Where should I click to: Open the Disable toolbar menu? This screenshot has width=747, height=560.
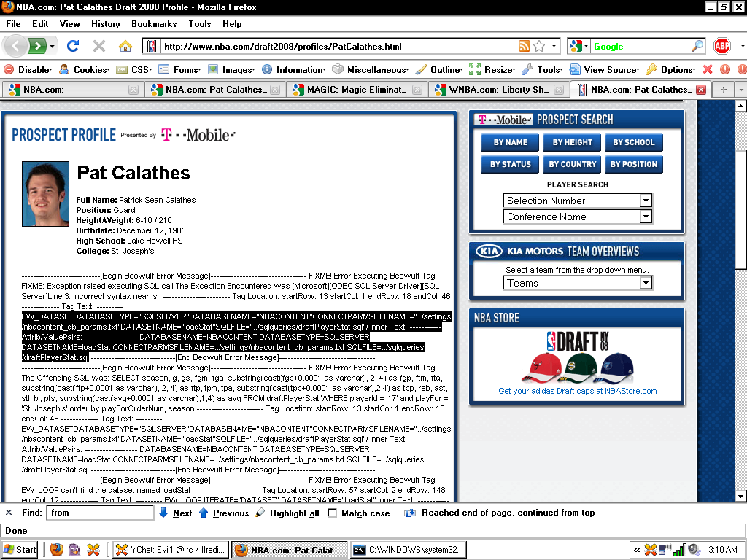click(28, 69)
